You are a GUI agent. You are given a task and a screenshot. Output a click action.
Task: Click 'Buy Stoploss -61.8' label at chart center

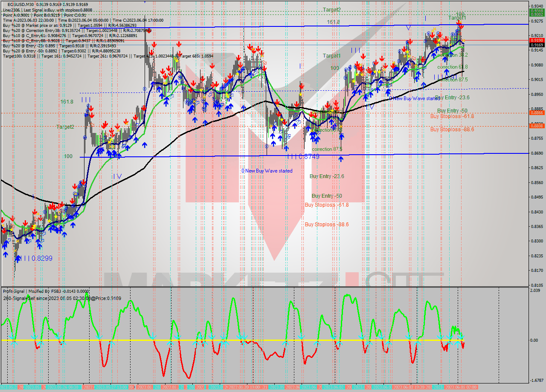click(x=327, y=205)
